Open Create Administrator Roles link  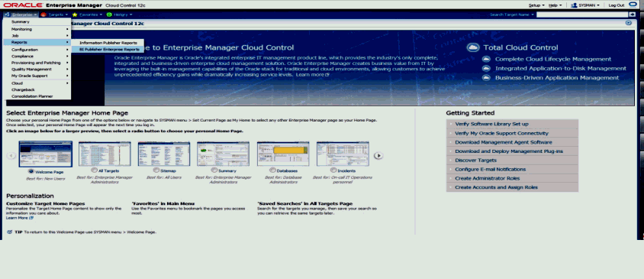(488, 179)
